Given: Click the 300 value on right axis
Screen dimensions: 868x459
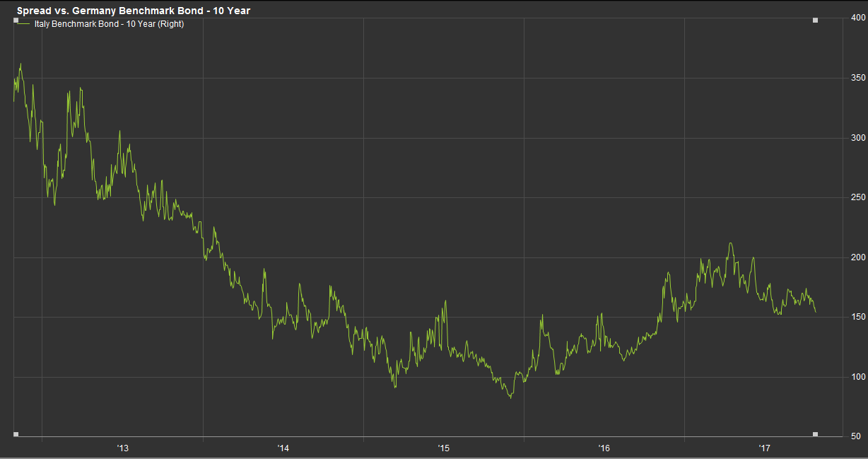Looking at the screenshot, I should [x=857, y=137].
